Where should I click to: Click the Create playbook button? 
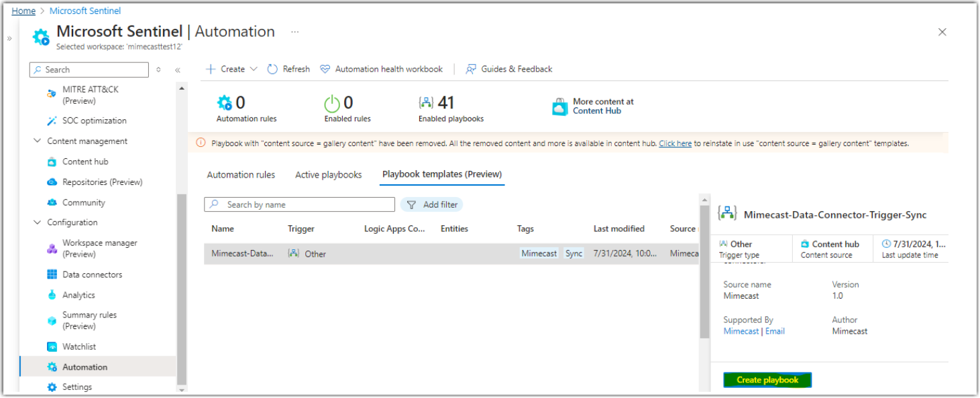click(x=767, y=379)
